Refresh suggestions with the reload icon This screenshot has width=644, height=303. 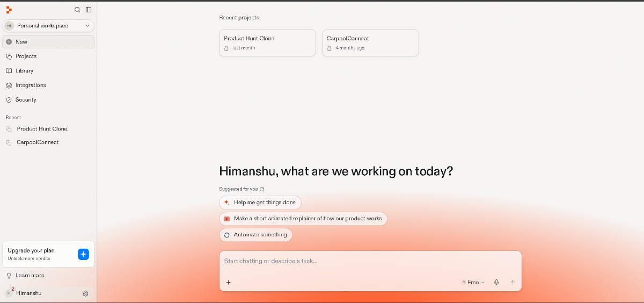click(x=262, y=189)
